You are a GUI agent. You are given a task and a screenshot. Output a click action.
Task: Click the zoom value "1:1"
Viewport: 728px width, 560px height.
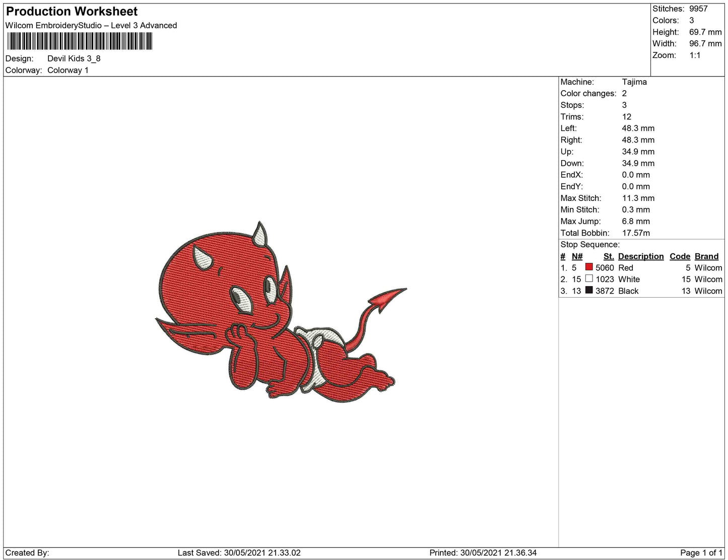695,55
